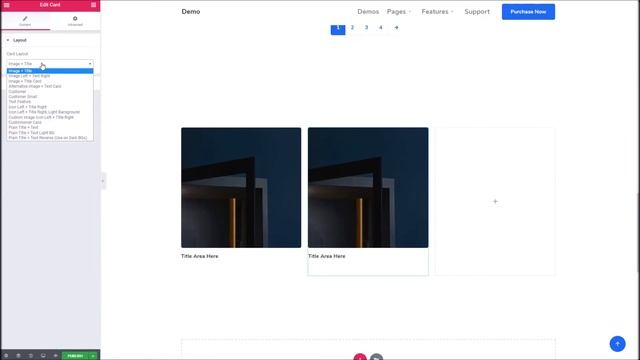Choose 'Image + Title' option
Image resolution: width=640 pixels, height=360 pixels.
(50, 71)
